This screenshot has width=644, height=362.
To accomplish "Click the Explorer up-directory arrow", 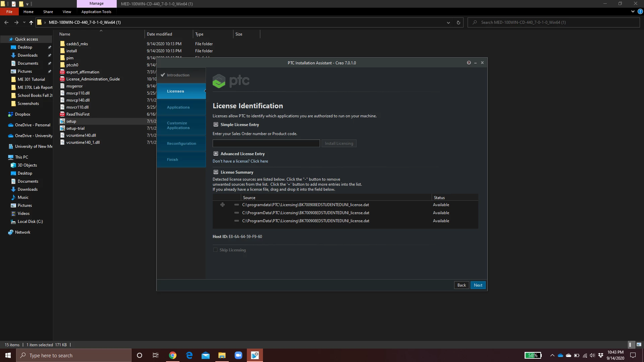I will click(x=31, y=22).
